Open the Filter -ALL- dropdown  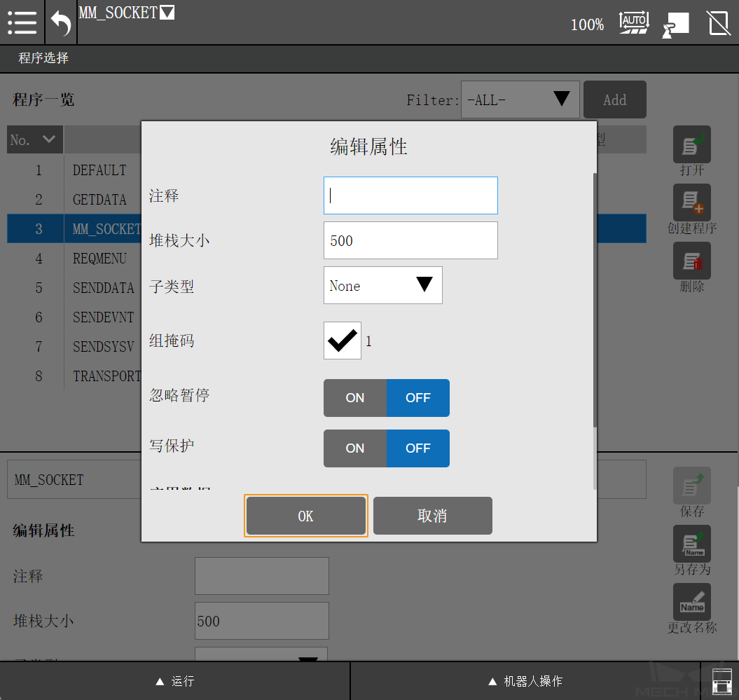(x=520, y=99)
